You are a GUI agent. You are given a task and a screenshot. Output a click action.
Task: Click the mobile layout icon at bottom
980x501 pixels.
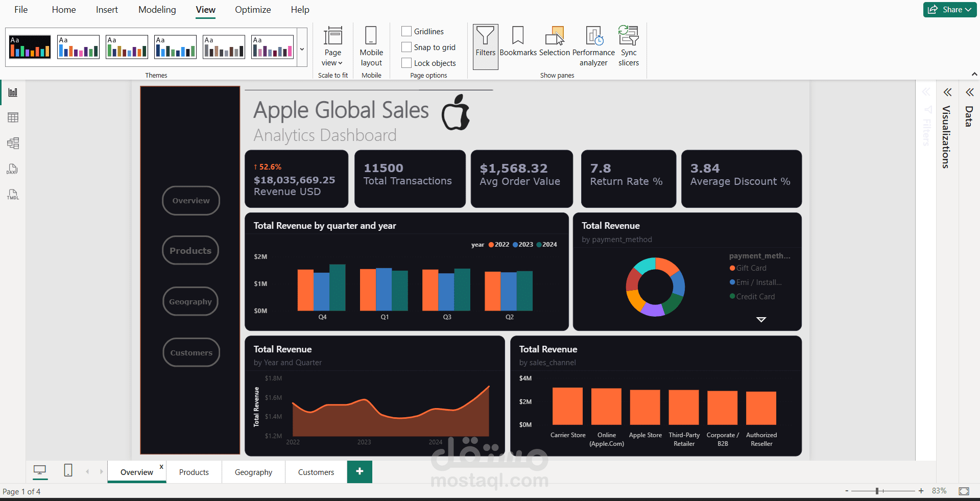click(68, 470)
